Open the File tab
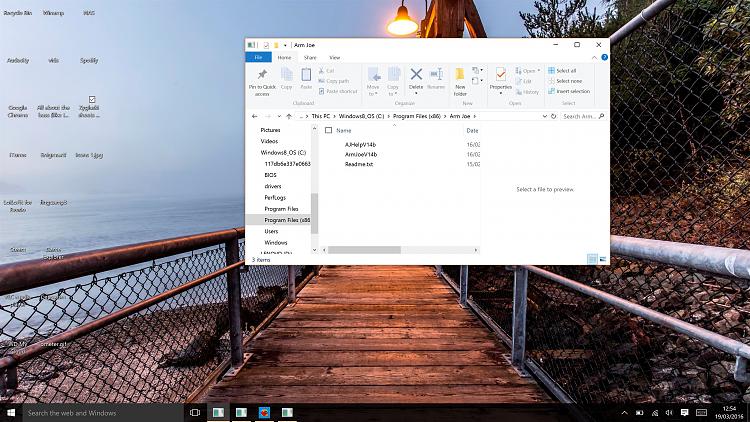Viewport: 750px width, 422px height. [x=258, y=57]
